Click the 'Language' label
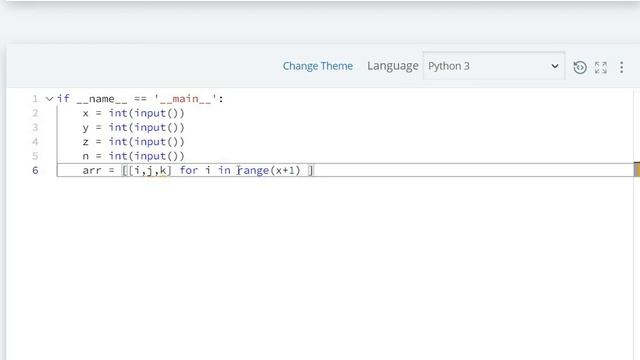 (393, 66)
